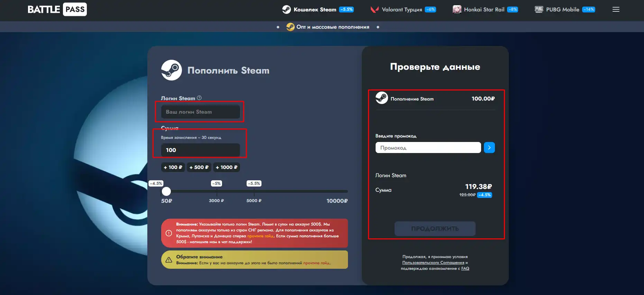The width and height of the screenshot is (644, 295).
Task: Click the Steam icon next to Кошелек Steam
Action: 286,9
